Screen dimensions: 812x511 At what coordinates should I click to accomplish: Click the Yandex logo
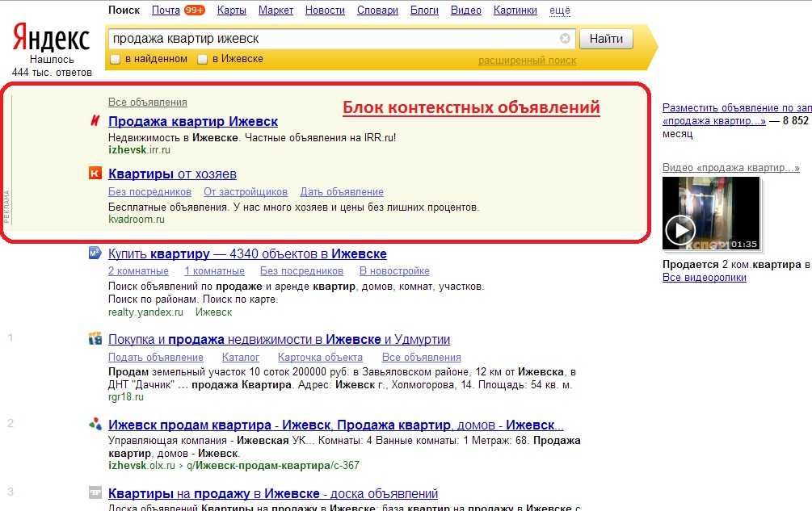point(52,37)
